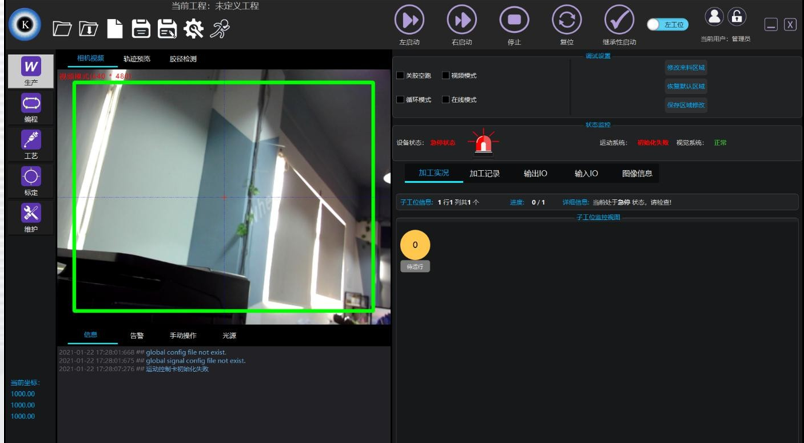Toggle the 左工位 station switch

pyautogui.click(x=668, y=25)
